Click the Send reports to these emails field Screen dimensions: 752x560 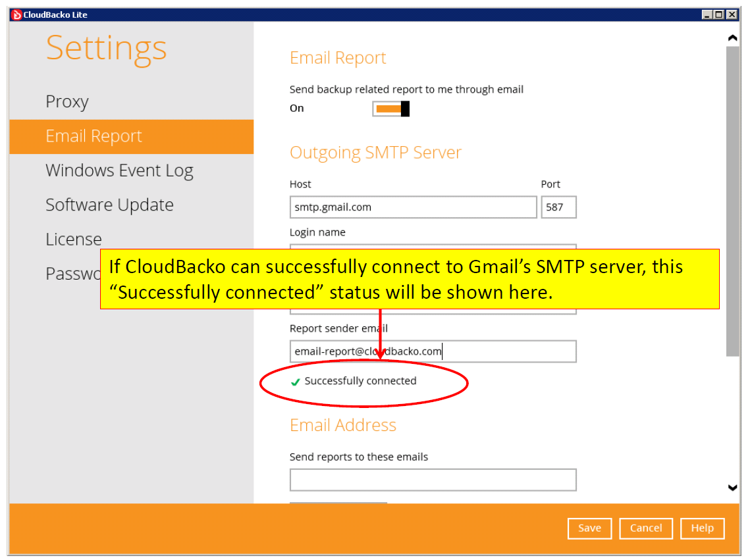pyautogui.click(x=433, y=480)
